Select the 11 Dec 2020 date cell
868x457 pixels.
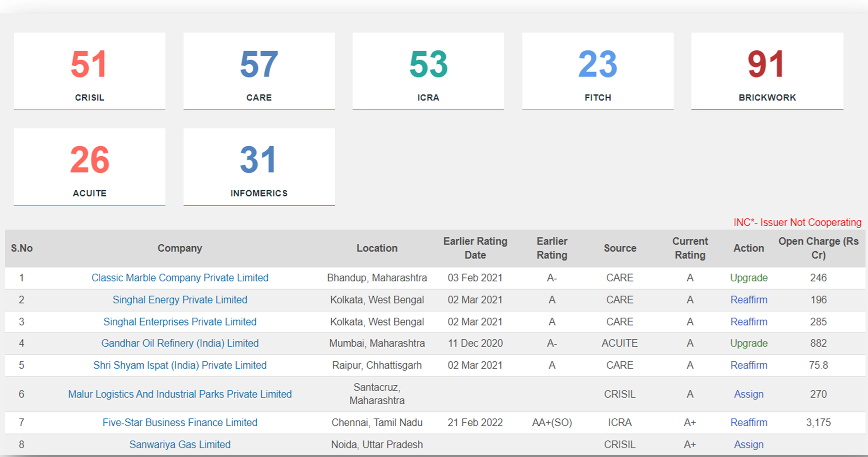click(x=475, y=343)
